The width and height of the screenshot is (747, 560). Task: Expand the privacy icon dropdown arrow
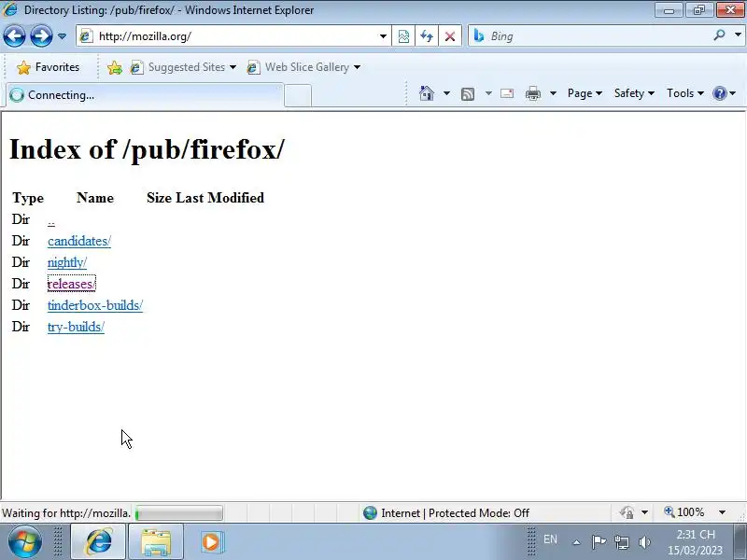644,512
